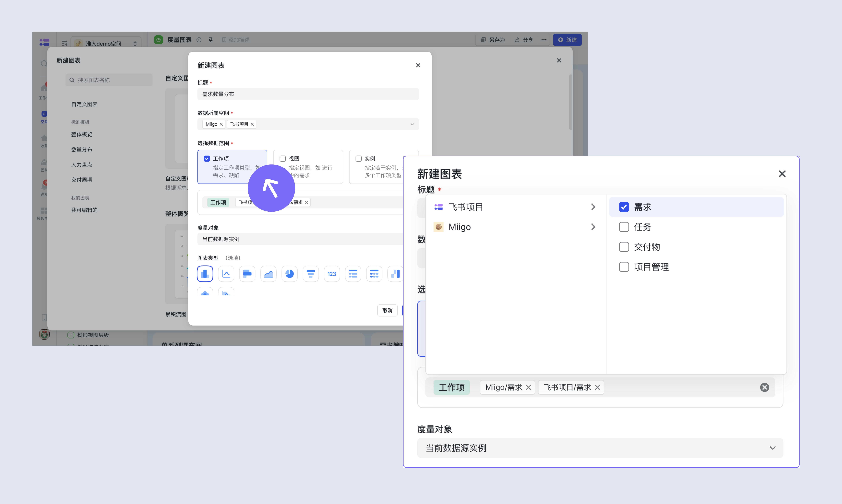
Task: Pick the funnel chart type icon
Action: tap(311, 274)
